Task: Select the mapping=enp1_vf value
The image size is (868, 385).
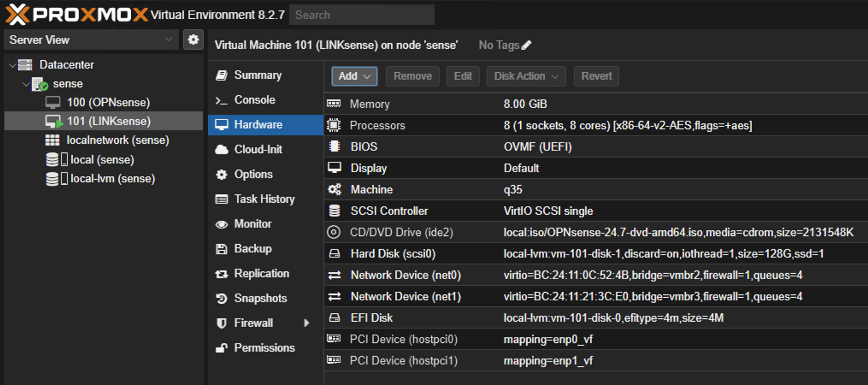Action: tap(548, 361)
